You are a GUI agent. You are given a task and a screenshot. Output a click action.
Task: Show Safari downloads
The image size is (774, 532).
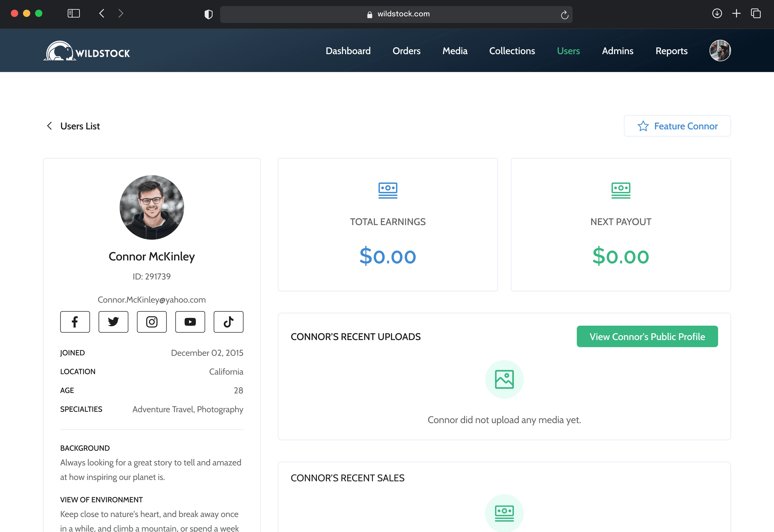717,13
